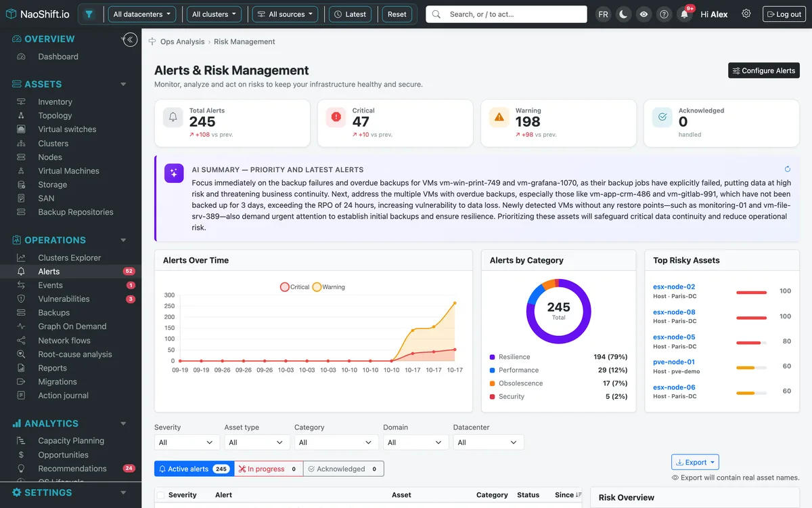Toggle dark mode moon icon
The height and width of the screenshot is (508, 812).
tap(623, 14)
